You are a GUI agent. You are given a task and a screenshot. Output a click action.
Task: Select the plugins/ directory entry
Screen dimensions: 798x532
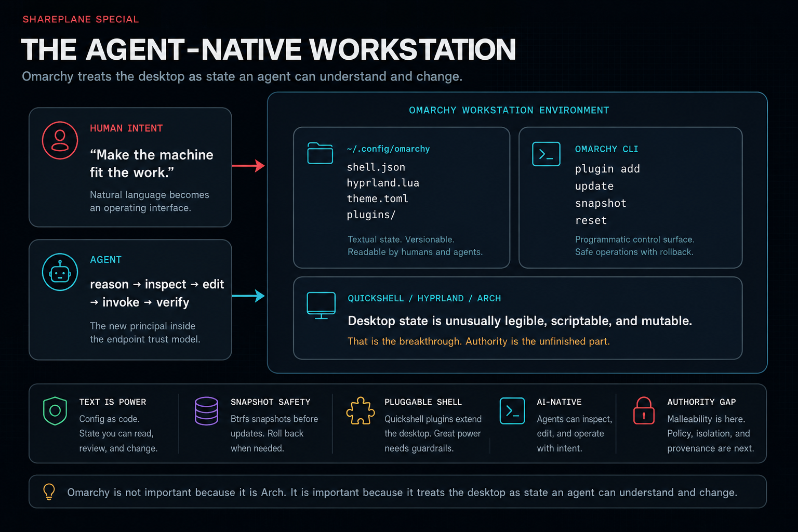[x=371, y=215]
